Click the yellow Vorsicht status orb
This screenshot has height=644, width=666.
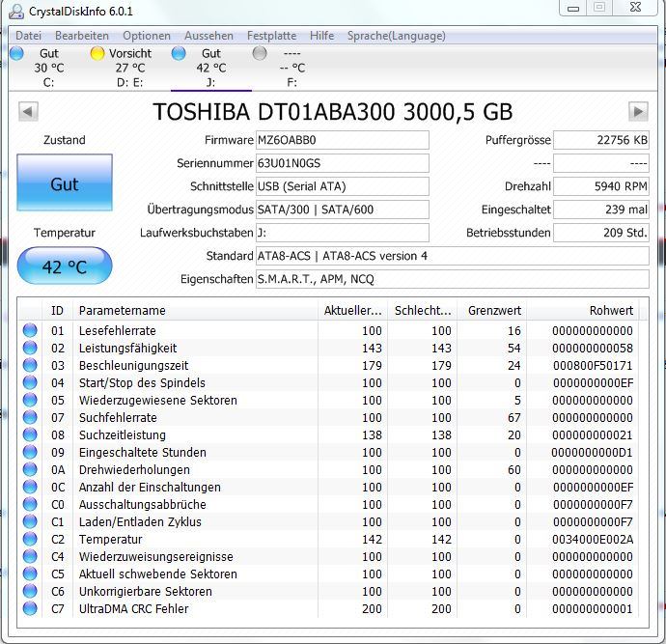[x=97, y=53]
